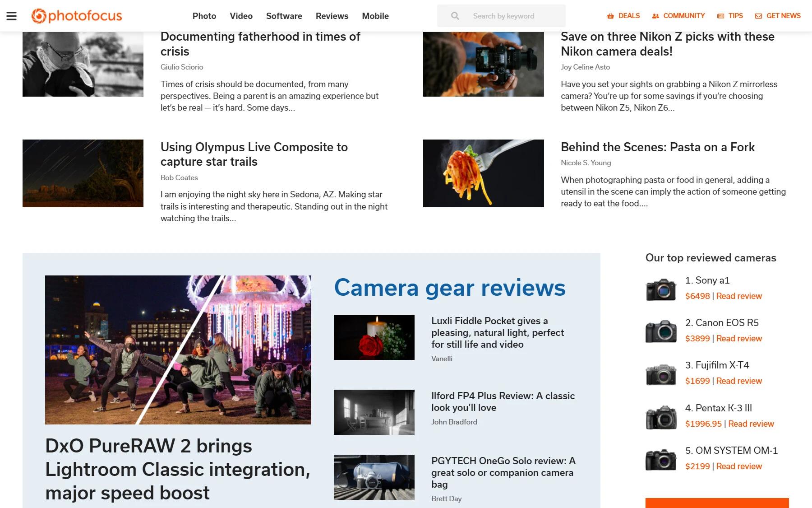View author Nicole S. Young
The width and height of the screenshot is (812, 508).
click(x=586, y=163)
